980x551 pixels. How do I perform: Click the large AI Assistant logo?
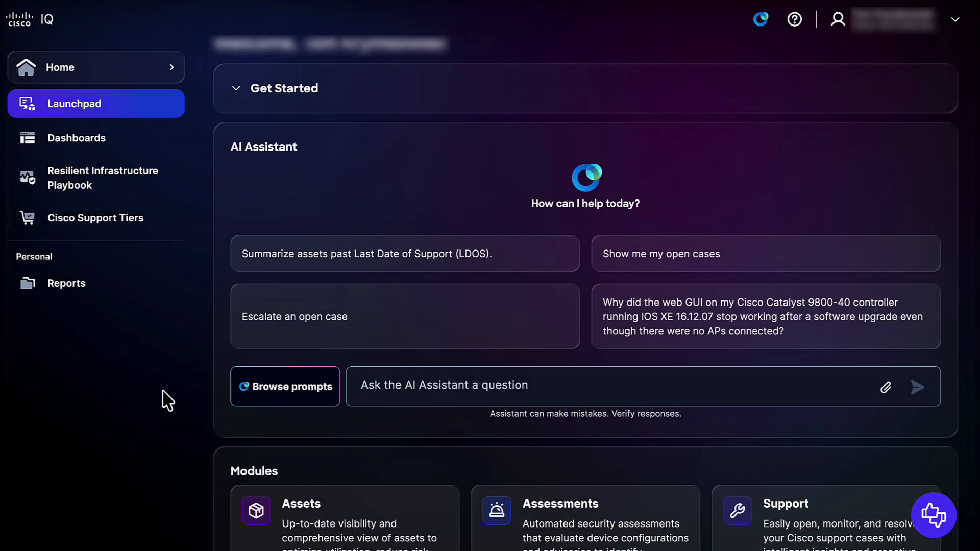586,178
